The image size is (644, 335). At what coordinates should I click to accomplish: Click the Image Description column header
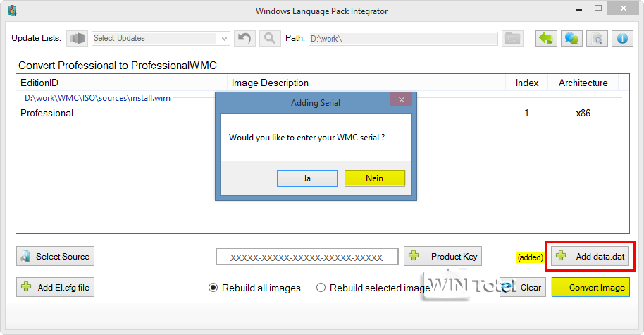(x=366, y=83)
